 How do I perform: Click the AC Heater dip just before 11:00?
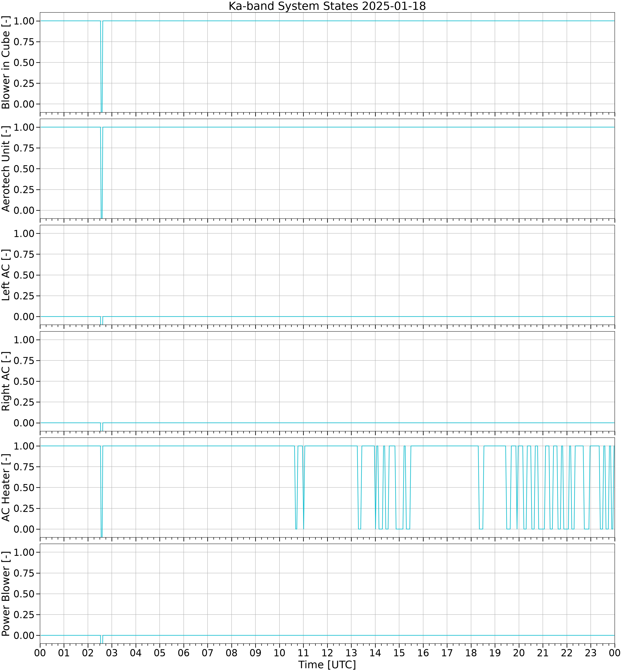click(296, 487)
